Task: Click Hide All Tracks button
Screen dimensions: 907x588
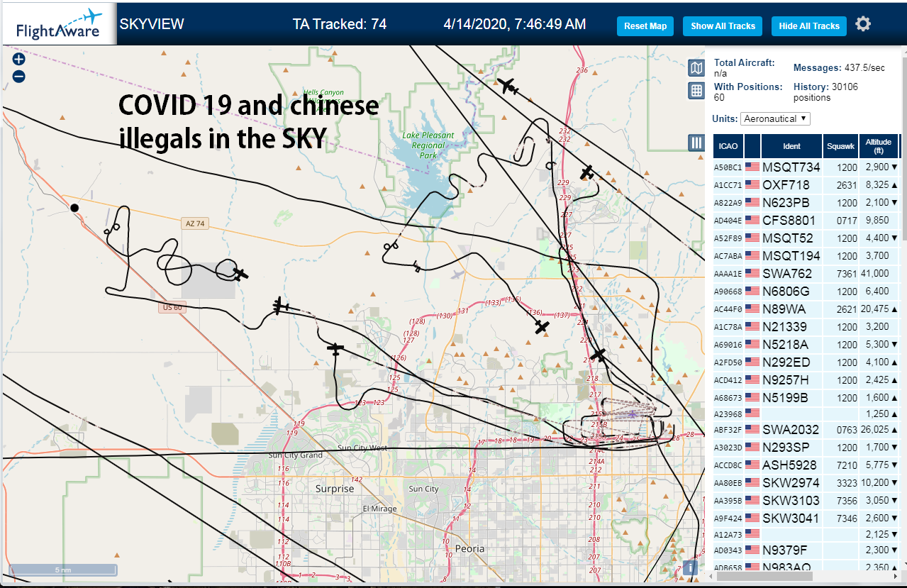Action: point(809,26)
